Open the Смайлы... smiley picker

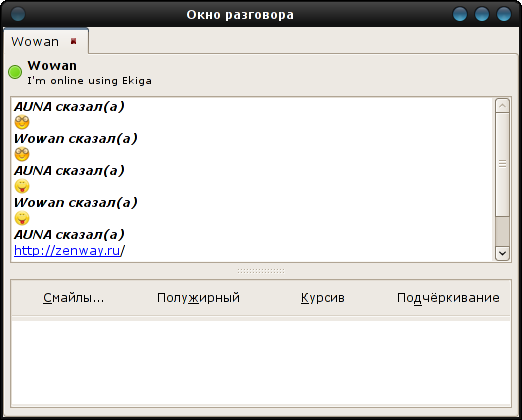point(73,298)
